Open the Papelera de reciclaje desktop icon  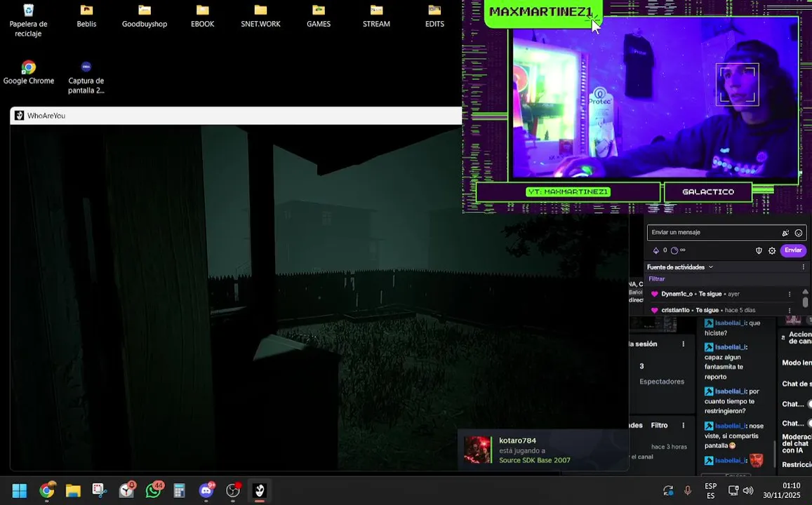coord(29,21)
